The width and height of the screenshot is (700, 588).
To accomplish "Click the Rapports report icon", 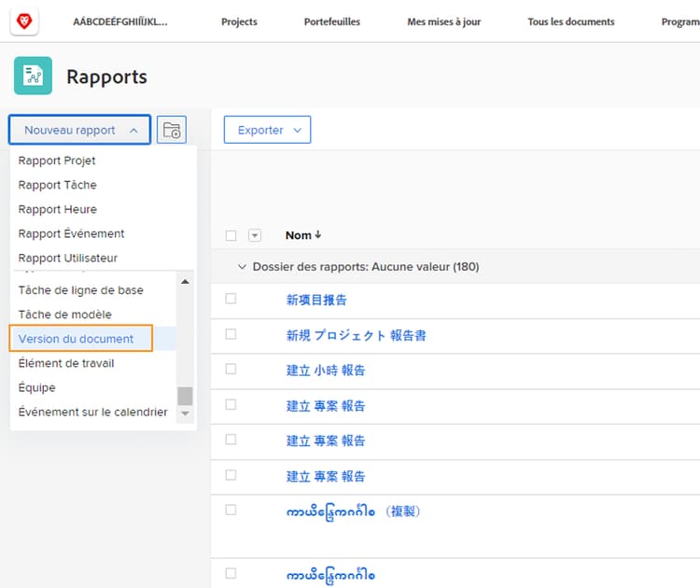I will (33, 76).
